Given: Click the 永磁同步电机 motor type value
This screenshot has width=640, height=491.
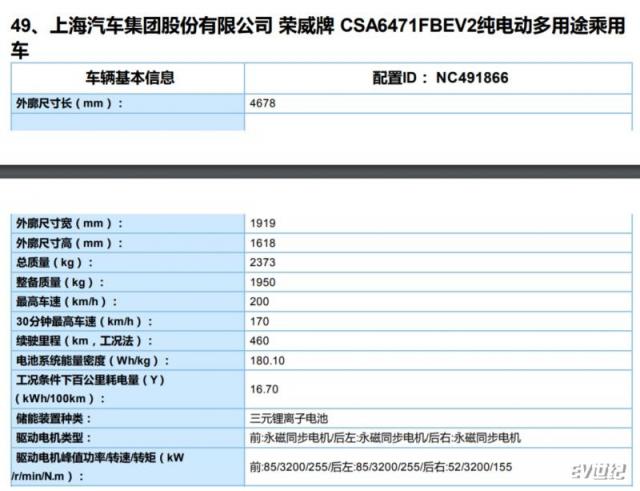Looking at the screenshot, I should [385, 438].
